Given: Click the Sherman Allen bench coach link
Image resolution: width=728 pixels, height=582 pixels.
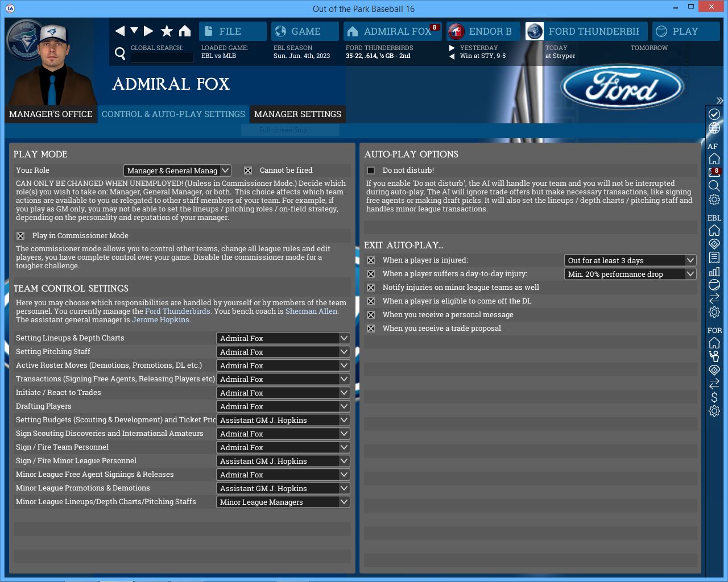Looking at the screenshot, I should 311,311.
